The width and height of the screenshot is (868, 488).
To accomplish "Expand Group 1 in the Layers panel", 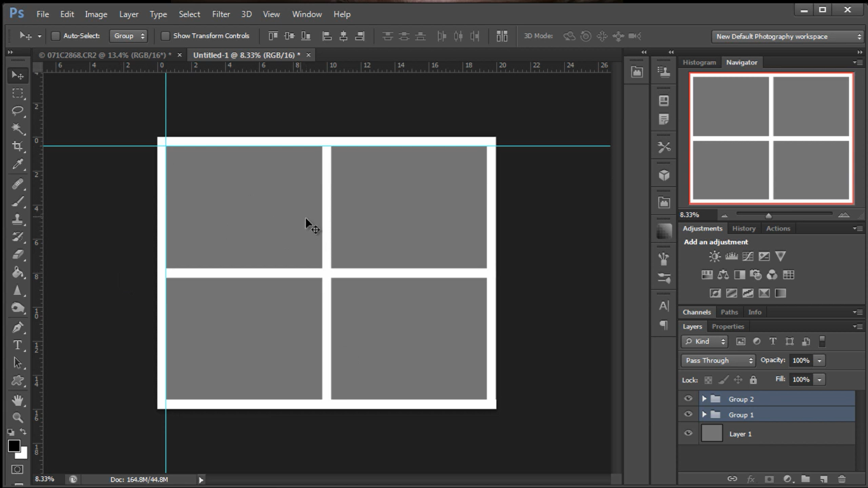I will 704,414.
